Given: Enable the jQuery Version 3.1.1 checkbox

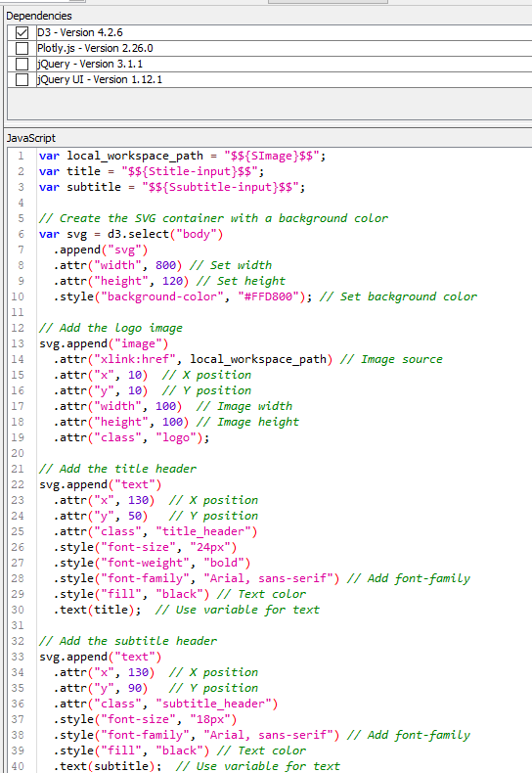Looking at the screenshot, I should click(22, 64).
